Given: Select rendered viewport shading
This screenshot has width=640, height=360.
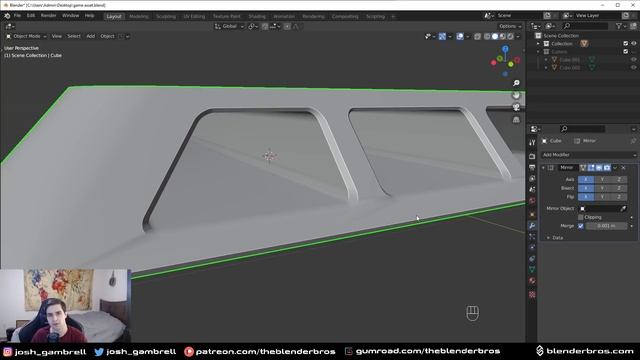Looking at the screenshot, I should 510,36.
